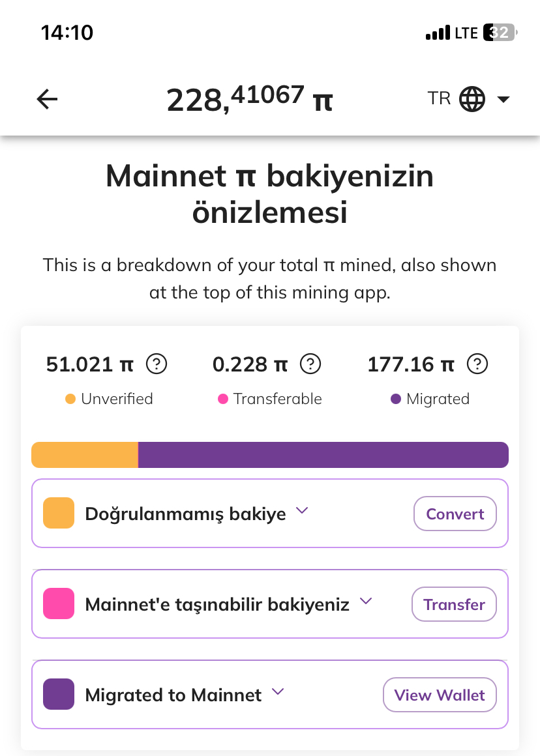Tap the purple segment of the balance bar

click(x=323, y=455)
